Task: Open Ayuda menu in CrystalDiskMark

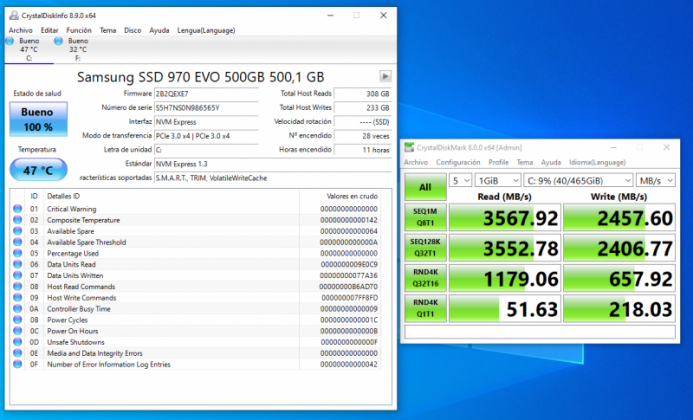Action: [551, 162]
